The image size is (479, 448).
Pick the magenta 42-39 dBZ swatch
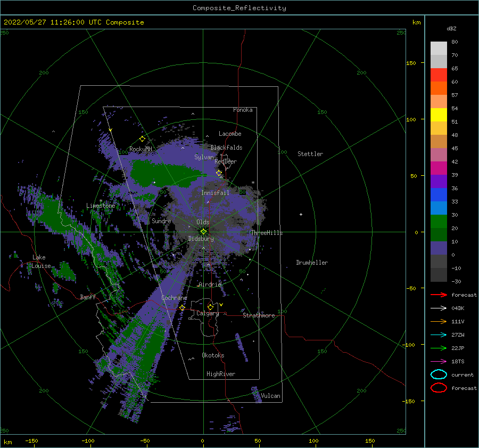click(439, 168)
